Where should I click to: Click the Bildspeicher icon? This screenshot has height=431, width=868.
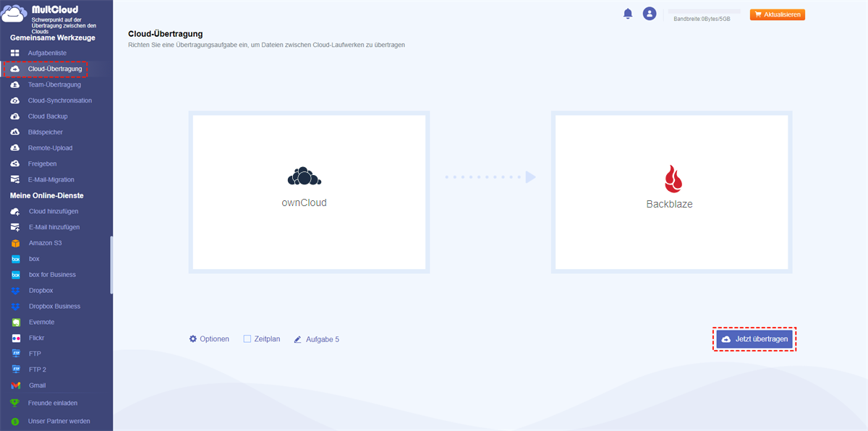[14, 132]
